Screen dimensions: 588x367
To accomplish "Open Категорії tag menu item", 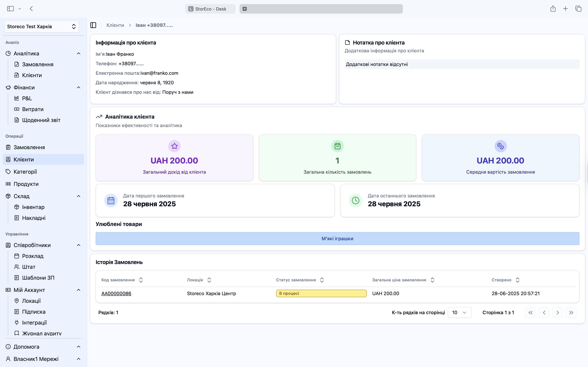I will (25, 172).
